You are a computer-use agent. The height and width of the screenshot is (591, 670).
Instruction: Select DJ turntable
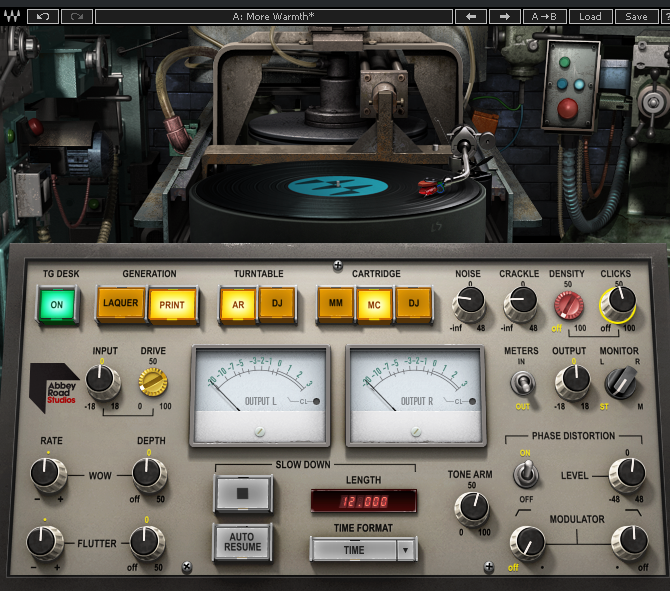[277, 304]
